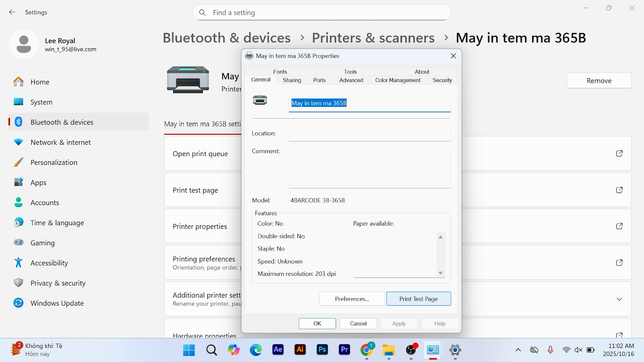The image size is (644, 362).
Task: Click the Accessibility sidebar icon
Action: (19, 263)
